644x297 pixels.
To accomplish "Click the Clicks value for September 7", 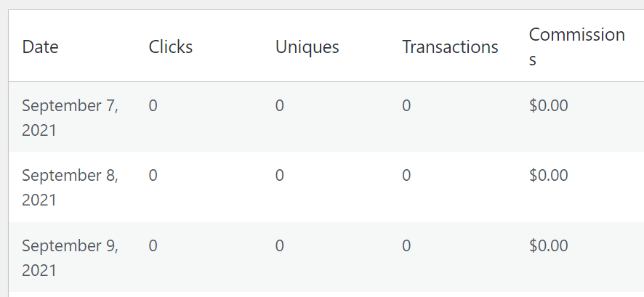I will (x=153, y=106).
